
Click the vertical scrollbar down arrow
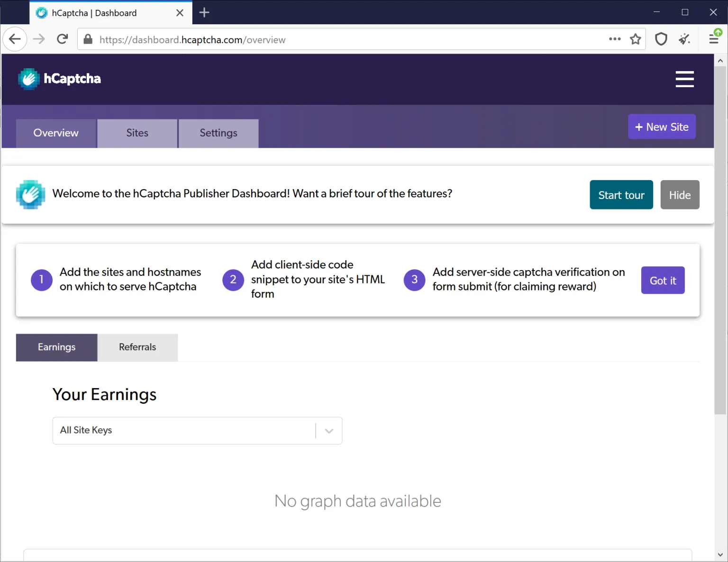(x=720, y=555)
